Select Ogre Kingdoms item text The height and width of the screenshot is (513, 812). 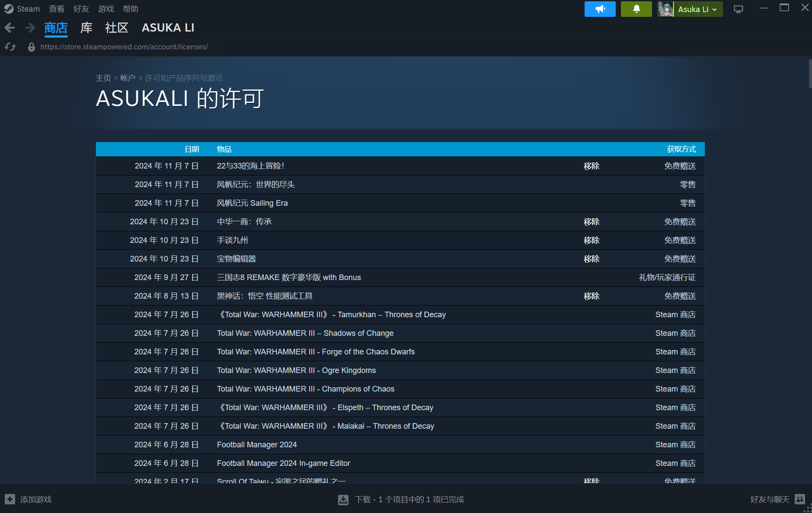(x=296, y=370)
